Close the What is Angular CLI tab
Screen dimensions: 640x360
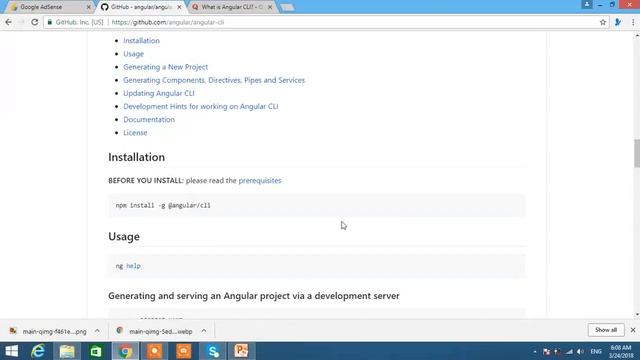click(270, 7)
